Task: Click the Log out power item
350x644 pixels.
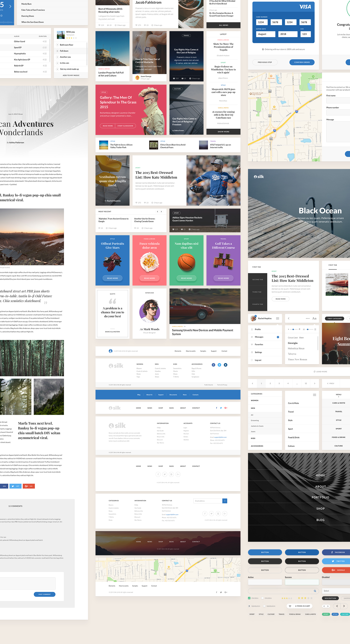Action: (265, 360)
